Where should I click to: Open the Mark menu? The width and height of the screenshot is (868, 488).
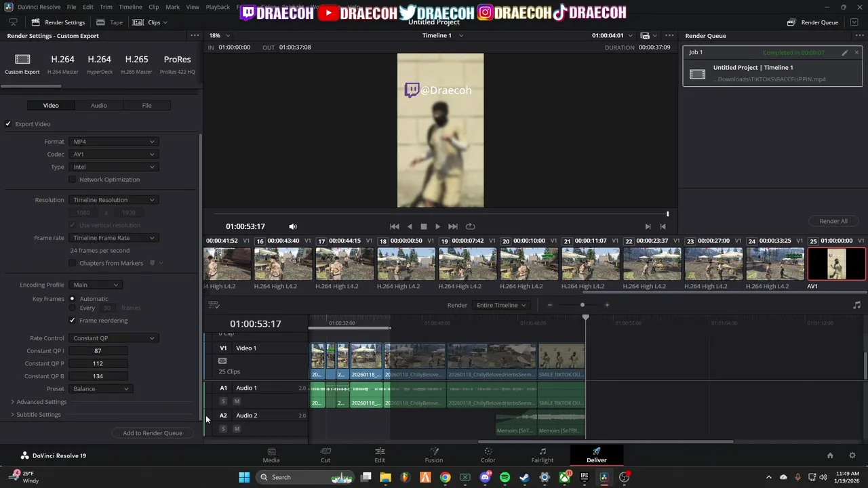coord(172,7)
